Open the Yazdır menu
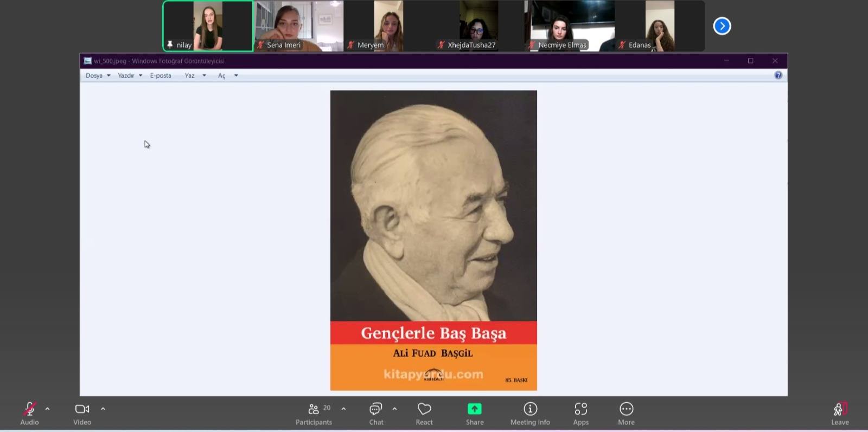Image resolution: width=868 pixels, height=432 pixels. pos(130,76)
